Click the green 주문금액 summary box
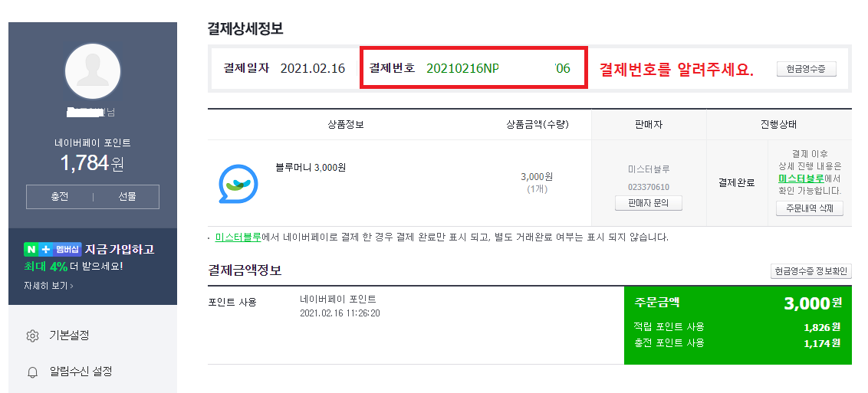This screenshot has height=393, width=868. click(x=738, y=325)
